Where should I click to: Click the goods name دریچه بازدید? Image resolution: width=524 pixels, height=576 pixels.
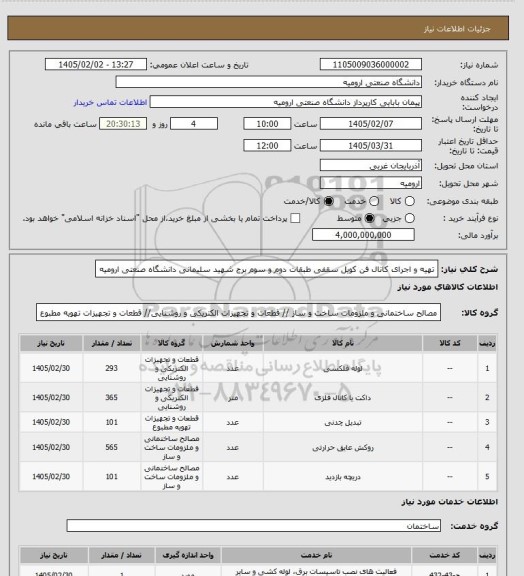pos(343,477)
